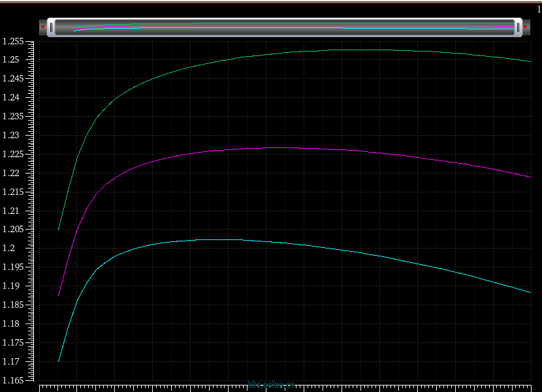Click the 1.22 Y-axis label

[x=11, y=173]
